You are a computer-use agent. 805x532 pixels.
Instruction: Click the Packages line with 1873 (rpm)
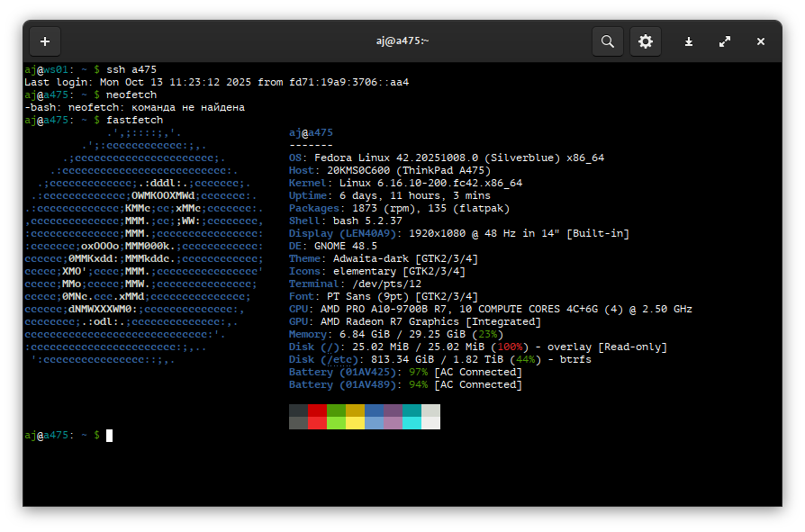pos(400,208)
